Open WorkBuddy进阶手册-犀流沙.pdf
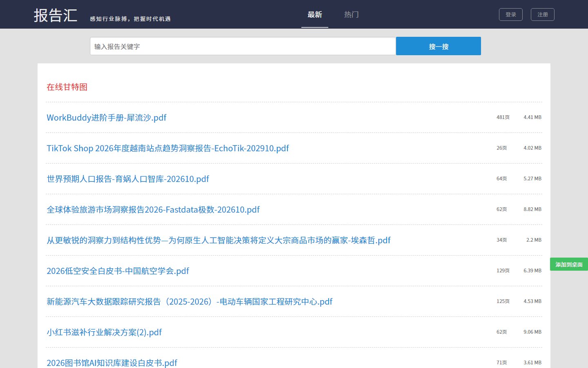 point(107,118)
